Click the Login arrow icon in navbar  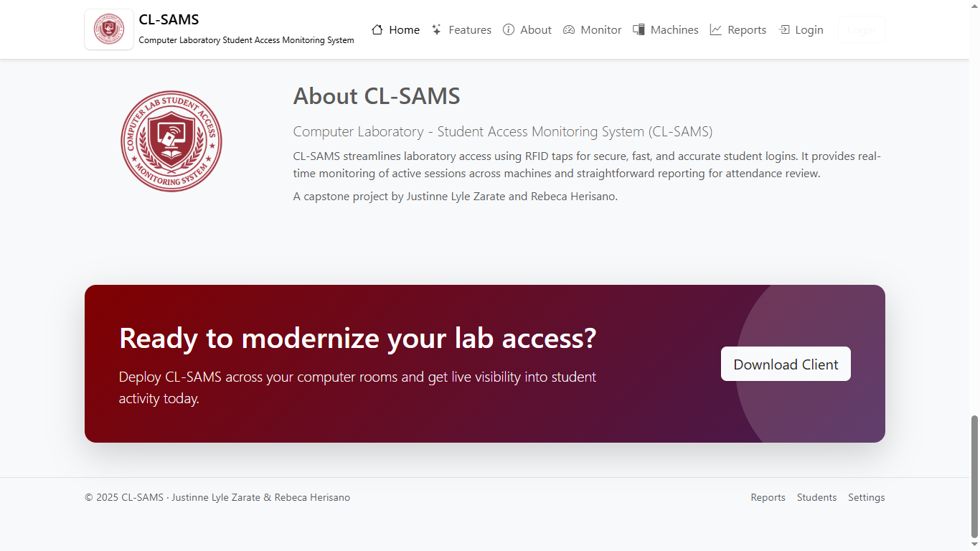784,29
